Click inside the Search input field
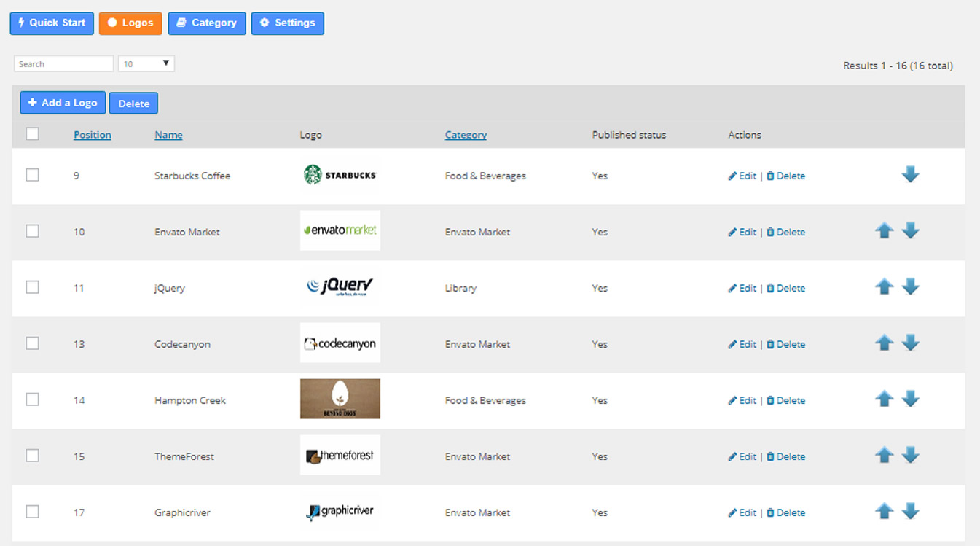980x546 pixels. [63, 63]
